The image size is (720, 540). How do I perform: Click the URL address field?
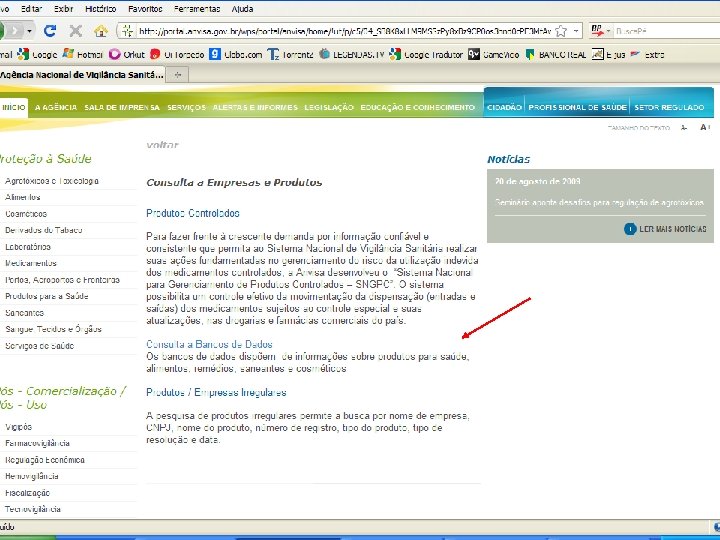(344, 31)
